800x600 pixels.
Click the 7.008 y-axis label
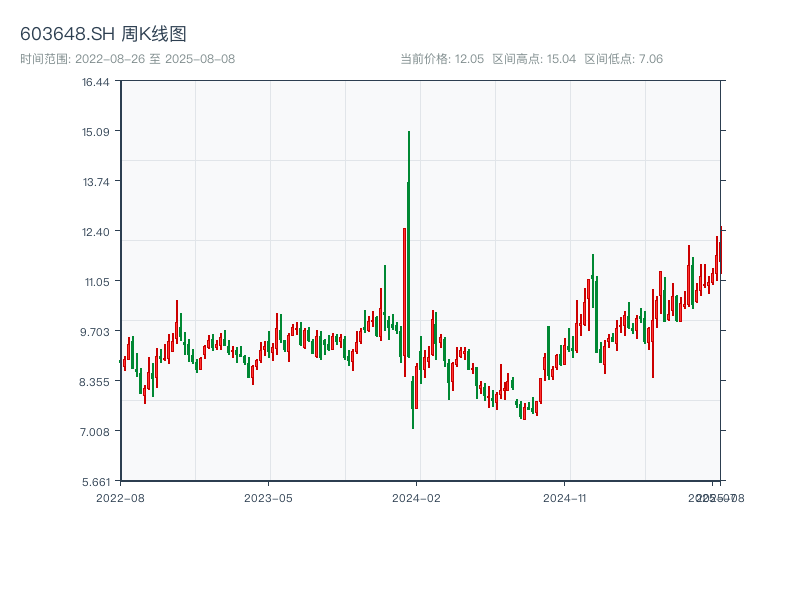pos(95,432)
